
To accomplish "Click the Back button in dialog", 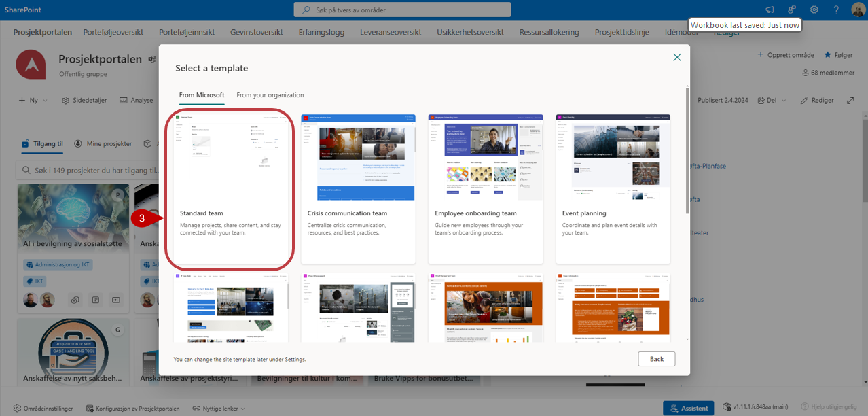I will tap(656, 359).
